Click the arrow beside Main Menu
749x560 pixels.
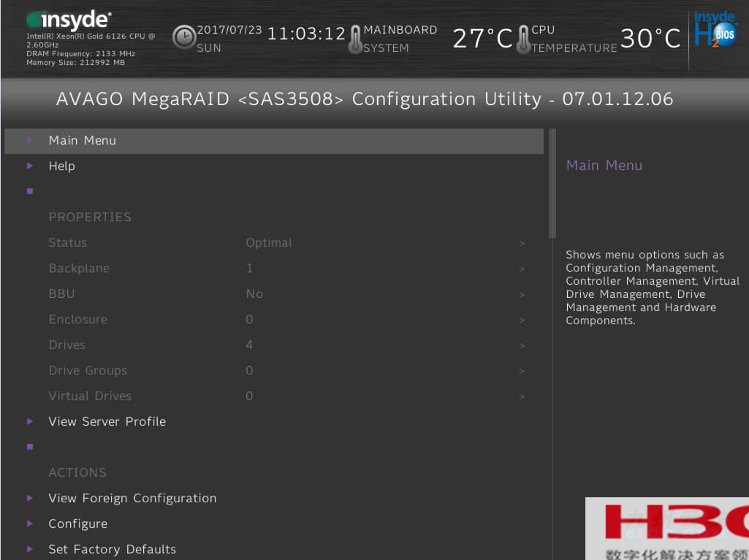pos(30,140)
